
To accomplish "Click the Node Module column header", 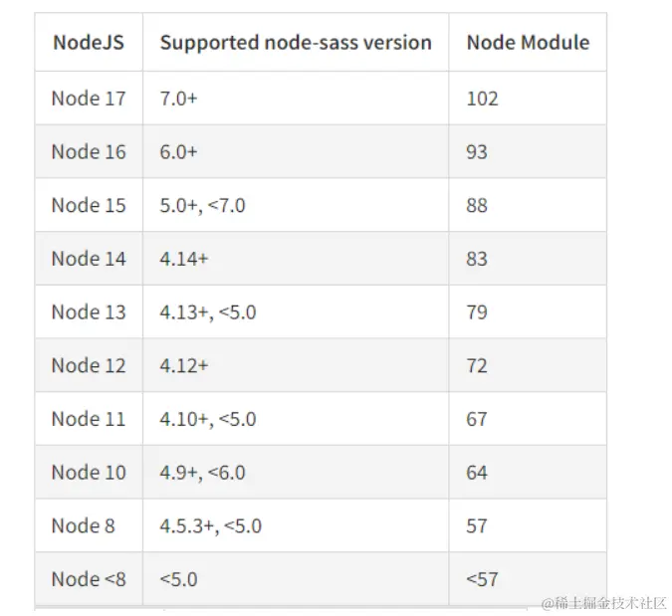I will point(528,43).
